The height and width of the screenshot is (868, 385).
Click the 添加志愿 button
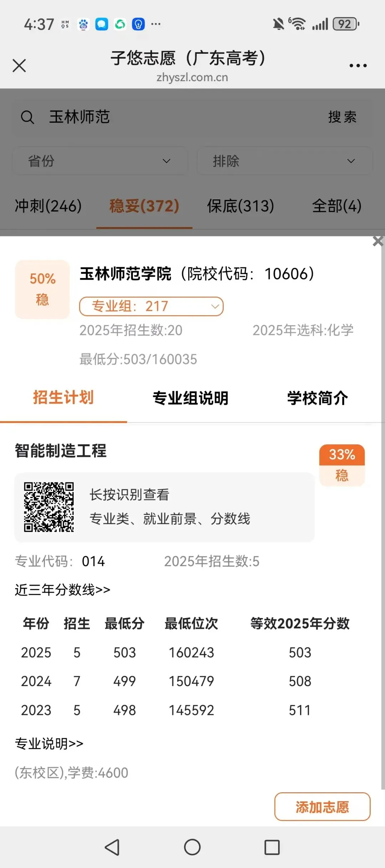pyautogui.click(x=322, y=807)
